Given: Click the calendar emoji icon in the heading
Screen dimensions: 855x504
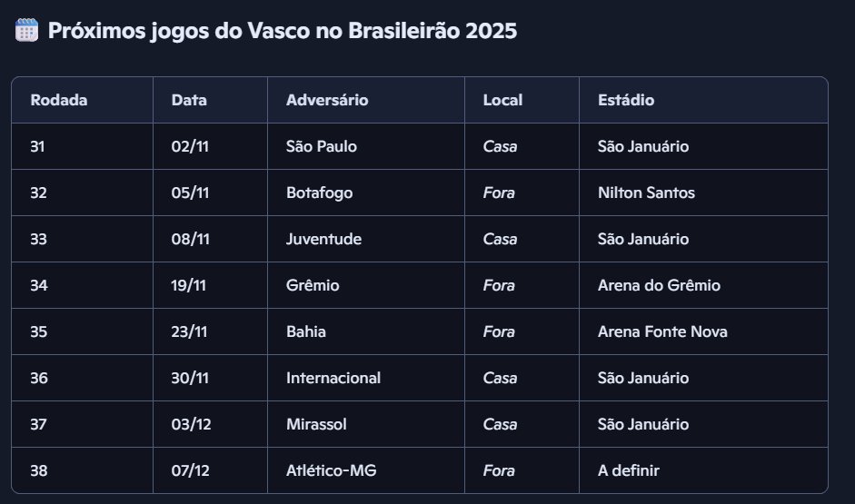Looking at the screenshot, I should point(27,31).
